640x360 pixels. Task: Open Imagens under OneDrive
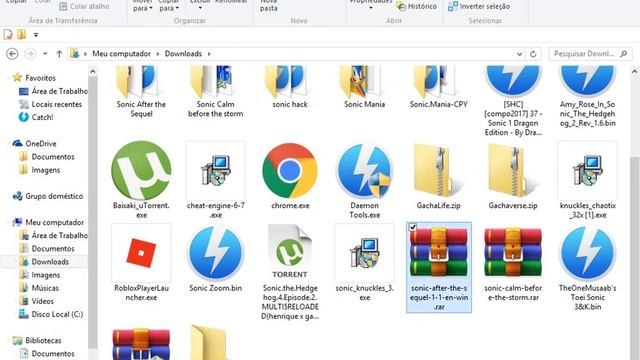point(45,170)
